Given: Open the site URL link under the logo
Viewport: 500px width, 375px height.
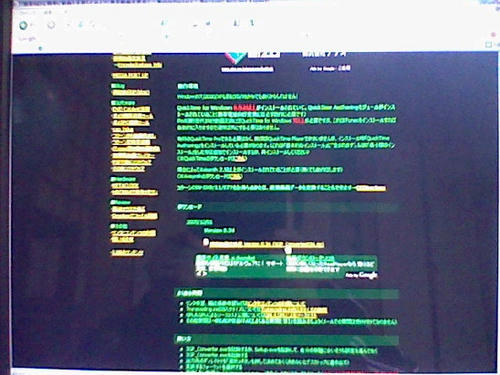Looking at the screenshot, I should [247, 69].
